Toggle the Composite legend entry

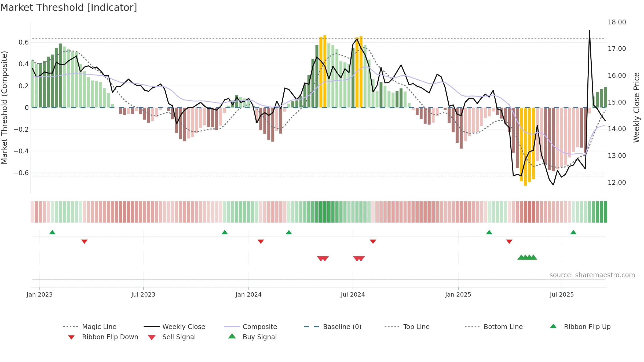pos(250,327)
